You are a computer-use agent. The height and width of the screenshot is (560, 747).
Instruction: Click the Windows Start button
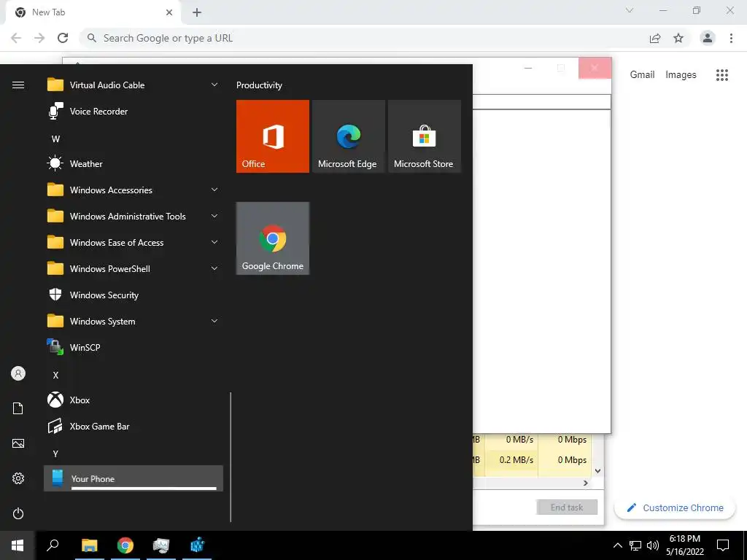tap(18, 545)
